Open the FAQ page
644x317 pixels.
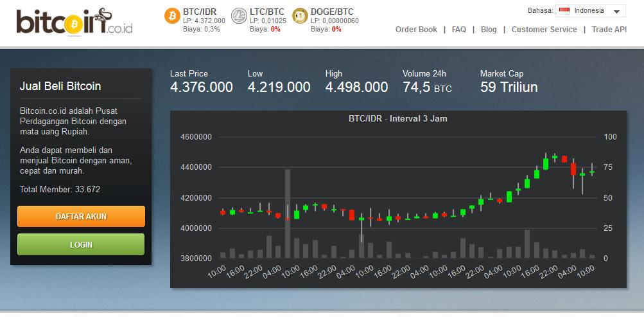459,30
